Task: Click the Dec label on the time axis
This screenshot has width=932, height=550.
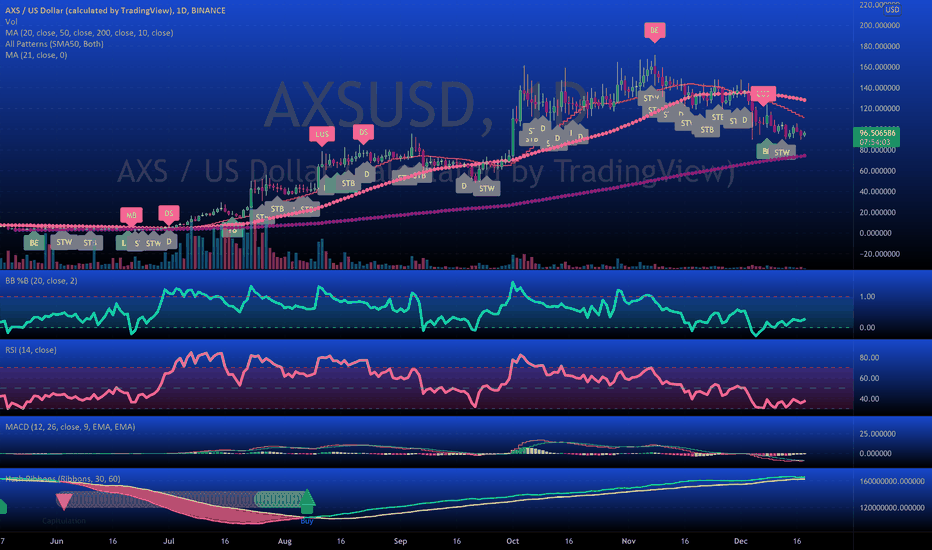Action: [740, 541]
